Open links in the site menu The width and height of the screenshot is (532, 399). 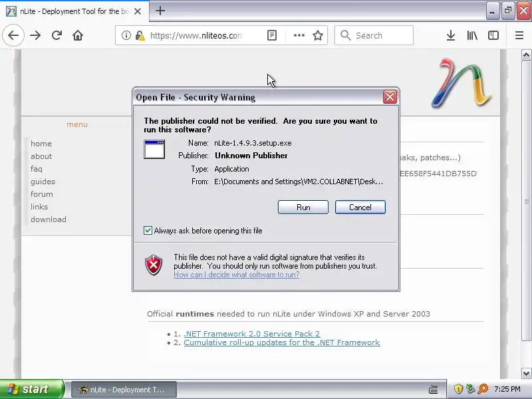tap(39, 207)
